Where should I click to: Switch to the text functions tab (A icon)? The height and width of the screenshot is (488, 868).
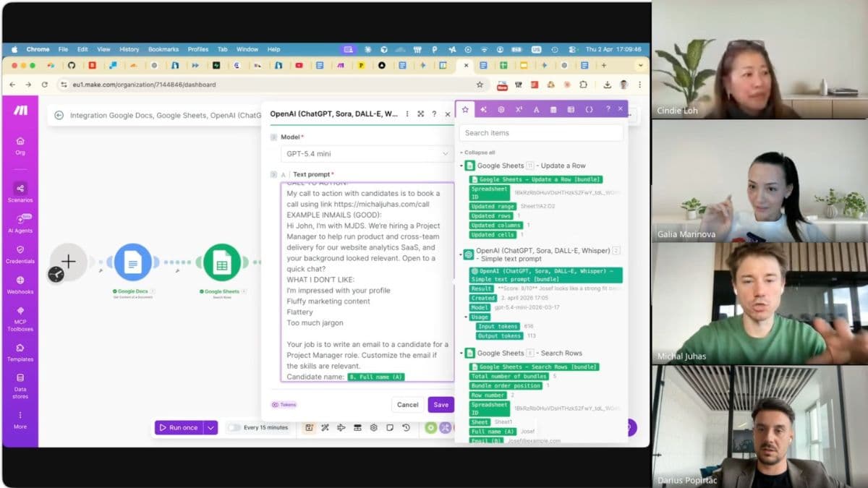(x=535, y=108)
